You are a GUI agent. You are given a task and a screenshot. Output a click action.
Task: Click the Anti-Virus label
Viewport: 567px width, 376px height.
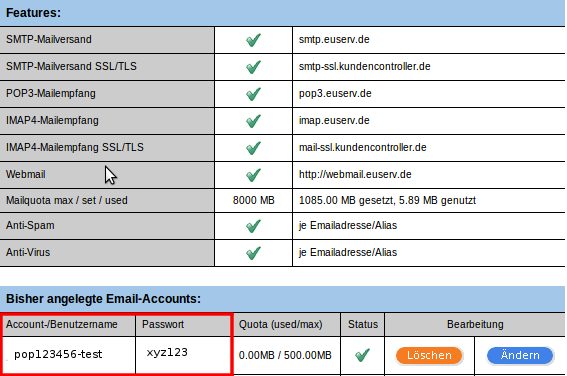[28, 252]
